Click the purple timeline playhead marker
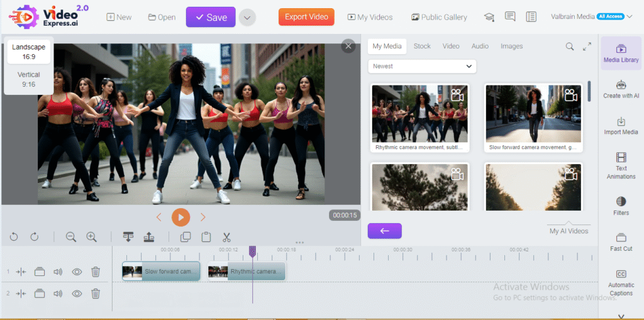This screenshot has height=320, width=644. click(253, 252)
